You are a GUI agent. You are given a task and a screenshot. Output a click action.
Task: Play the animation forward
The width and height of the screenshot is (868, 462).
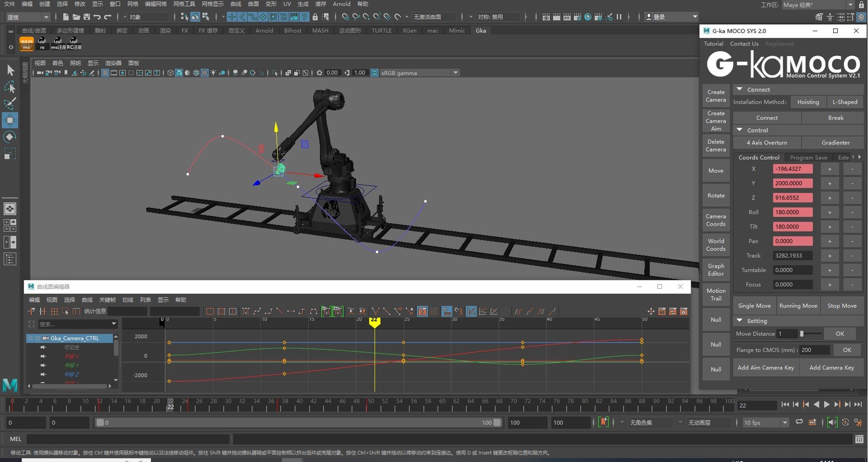tap(827, 405)
